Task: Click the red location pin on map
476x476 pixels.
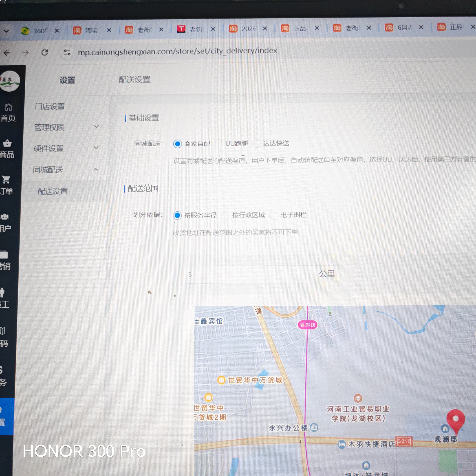Action: [x=456, y=422]
